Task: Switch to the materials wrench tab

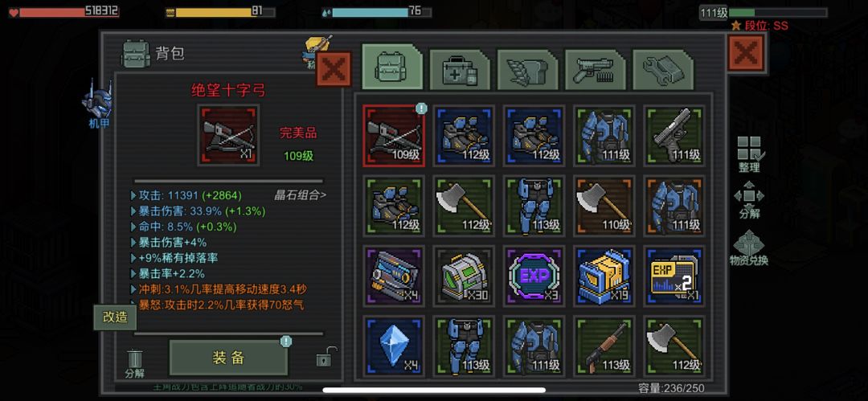Action: click(662, 70)
